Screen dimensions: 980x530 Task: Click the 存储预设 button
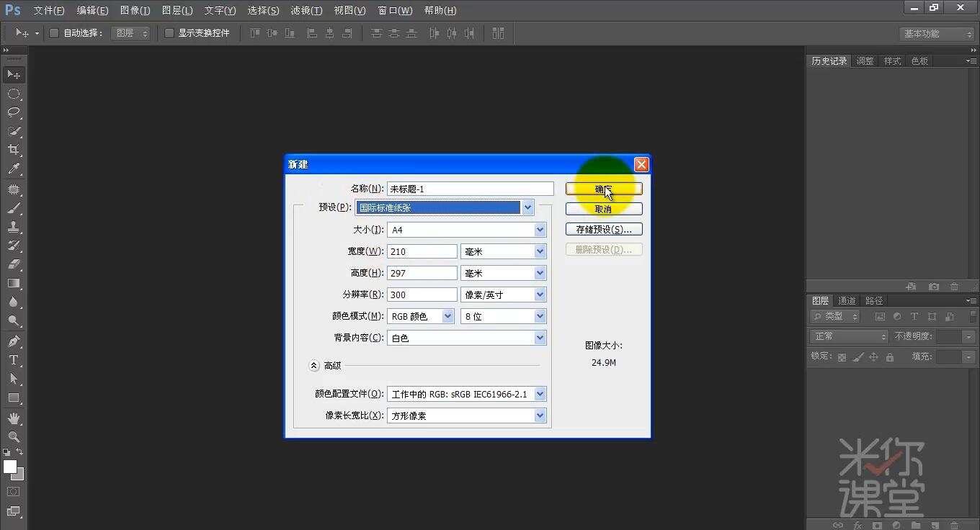coord(604,228)
